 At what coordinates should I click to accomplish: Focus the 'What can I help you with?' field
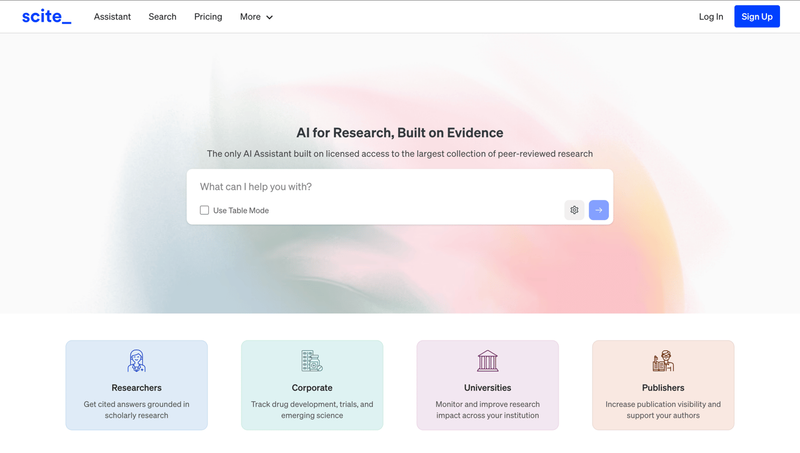click(399, 187)
